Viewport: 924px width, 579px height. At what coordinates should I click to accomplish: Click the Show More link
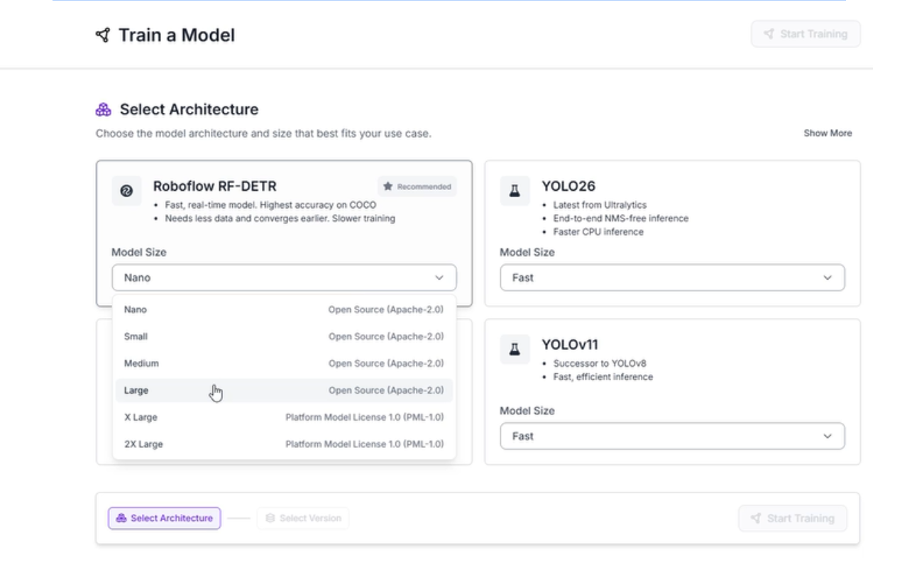point(827,133)
